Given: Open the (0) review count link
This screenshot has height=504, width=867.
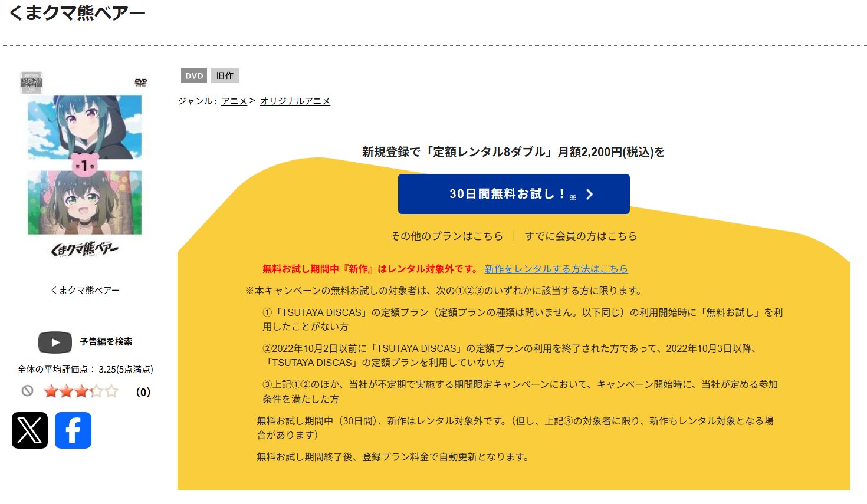Looking at the screenshot, I should pos(143,392).
